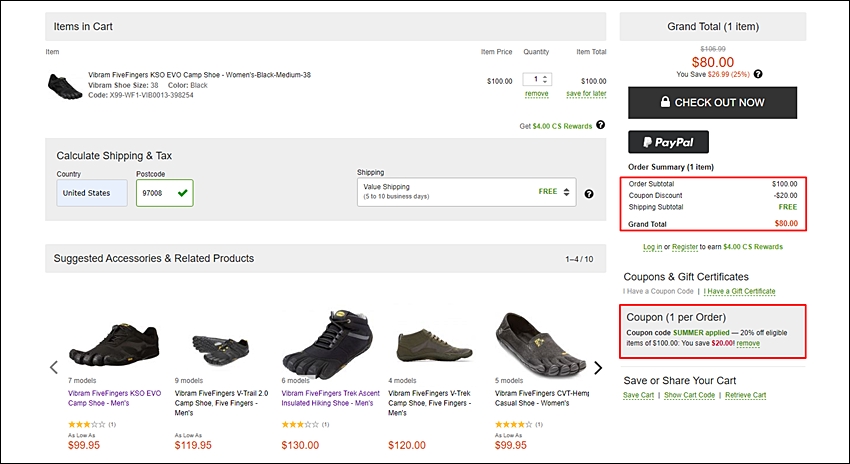Click star rating under KSO EVO Men's
Viewport: 850px width, 464px height.
click(x=87, y=424)
